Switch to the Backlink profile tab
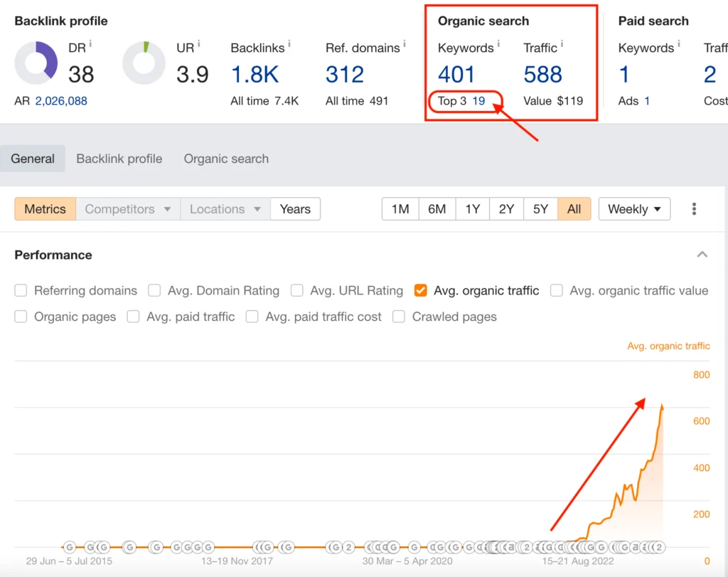 (x=119, y=159)
